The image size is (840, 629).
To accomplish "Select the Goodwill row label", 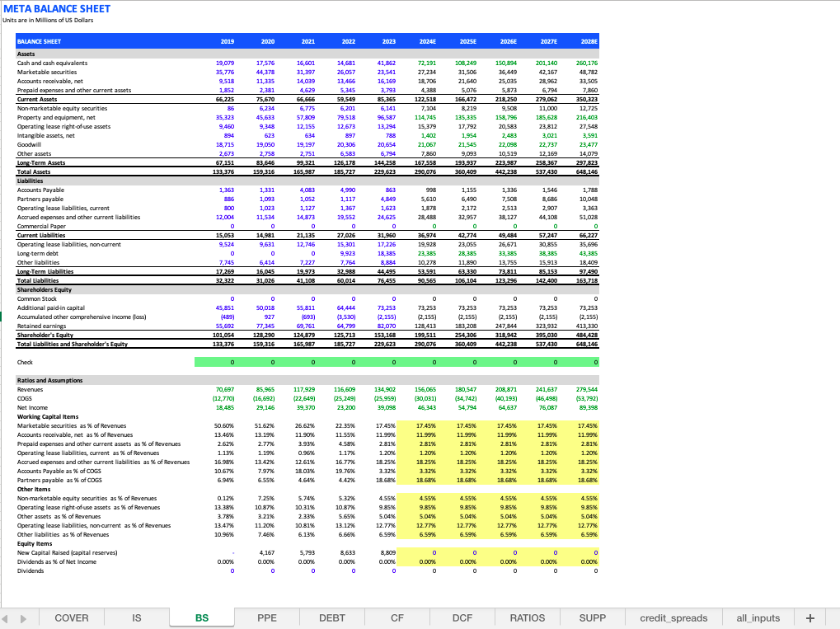I will point(29,144).
